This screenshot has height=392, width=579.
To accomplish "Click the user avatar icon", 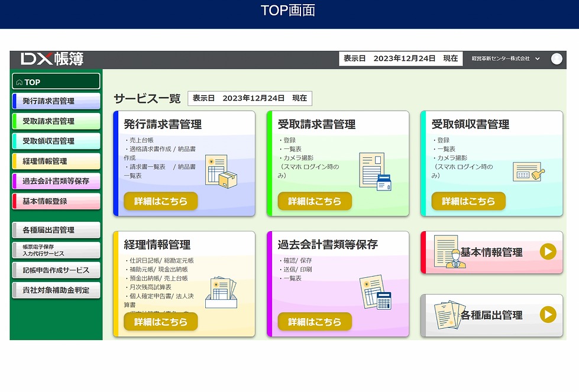I will 557,59.
